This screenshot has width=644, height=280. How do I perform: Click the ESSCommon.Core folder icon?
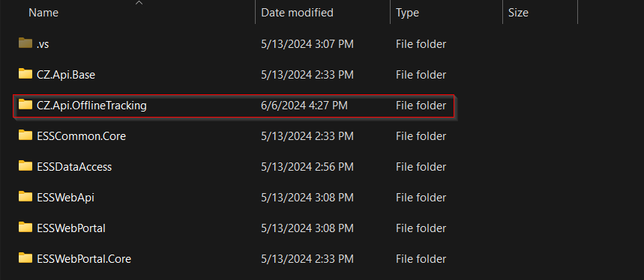(25, 136)
